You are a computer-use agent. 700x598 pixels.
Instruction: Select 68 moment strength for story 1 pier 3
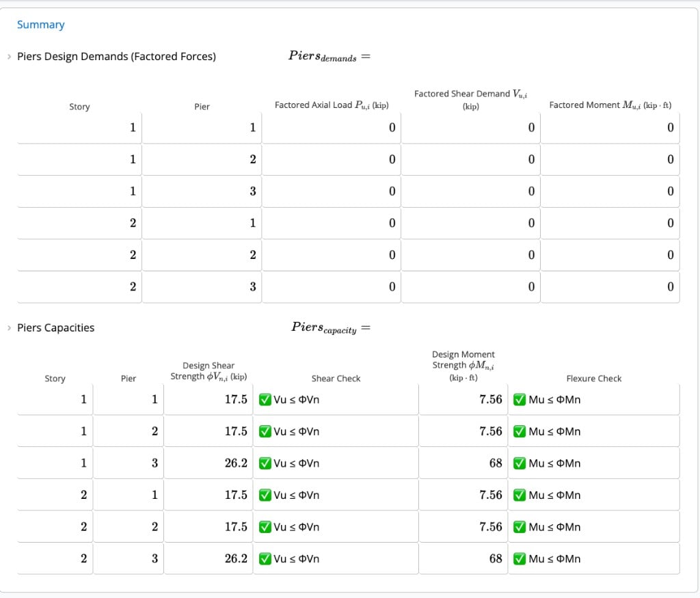pos(496,463)
